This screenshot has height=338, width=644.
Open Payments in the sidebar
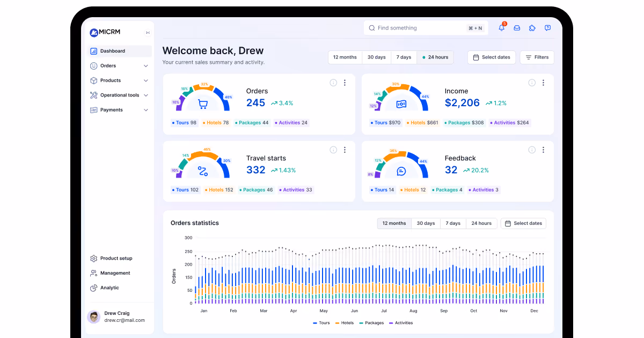click(119, 110)
